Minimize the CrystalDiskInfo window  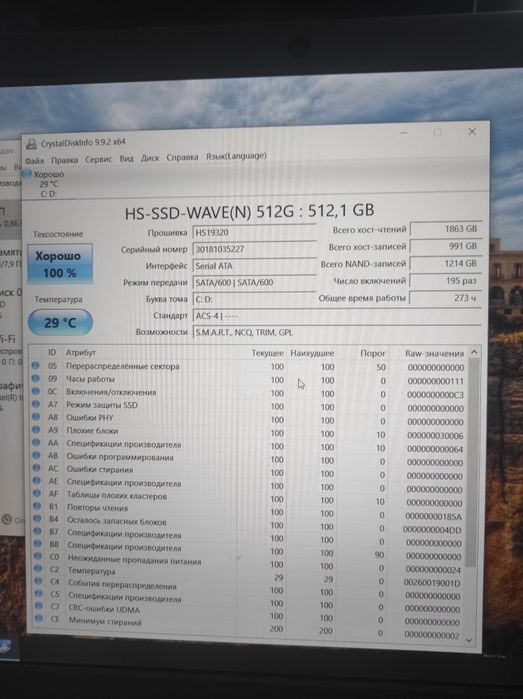404,133
